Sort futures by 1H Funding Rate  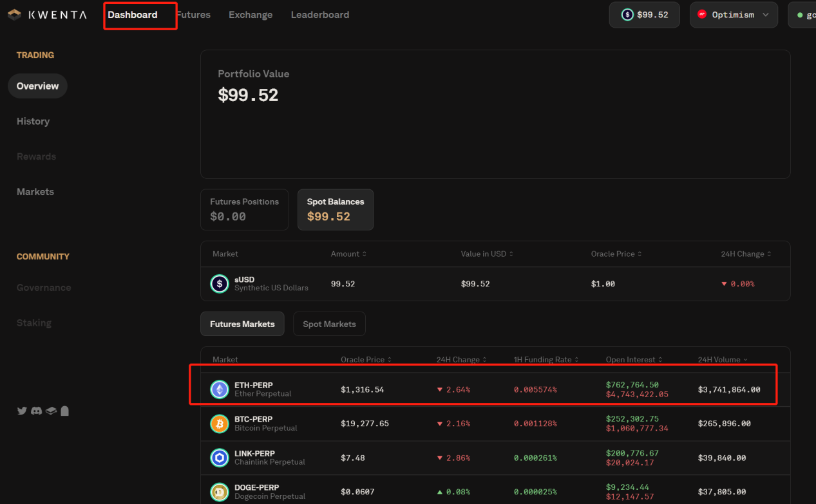coord(546,360)
